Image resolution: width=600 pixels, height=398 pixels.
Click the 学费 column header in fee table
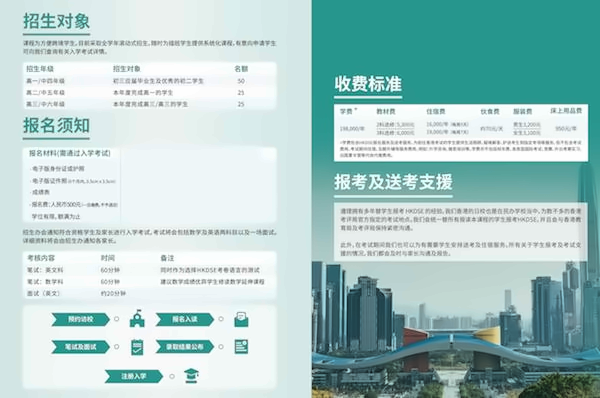pyautogui.click(x=346, y=111)
